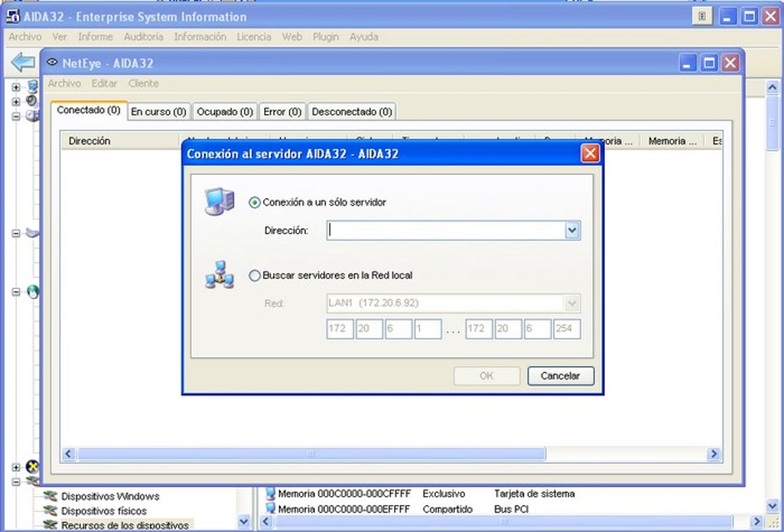Viewport: 784px width, 532px height.
Task: Close the 'Conexión al servidor AIDA32' dialog
Action: pos(590,154)
